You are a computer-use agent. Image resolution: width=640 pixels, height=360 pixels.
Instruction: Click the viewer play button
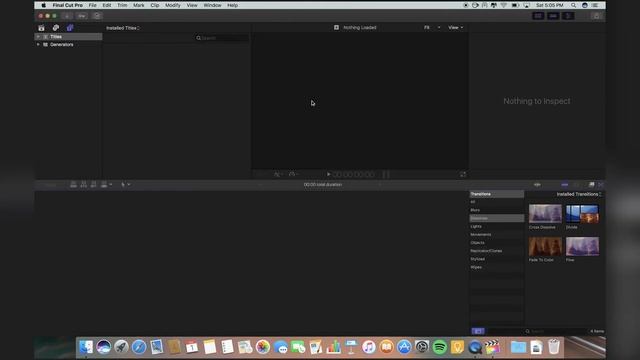pos(329,174)
